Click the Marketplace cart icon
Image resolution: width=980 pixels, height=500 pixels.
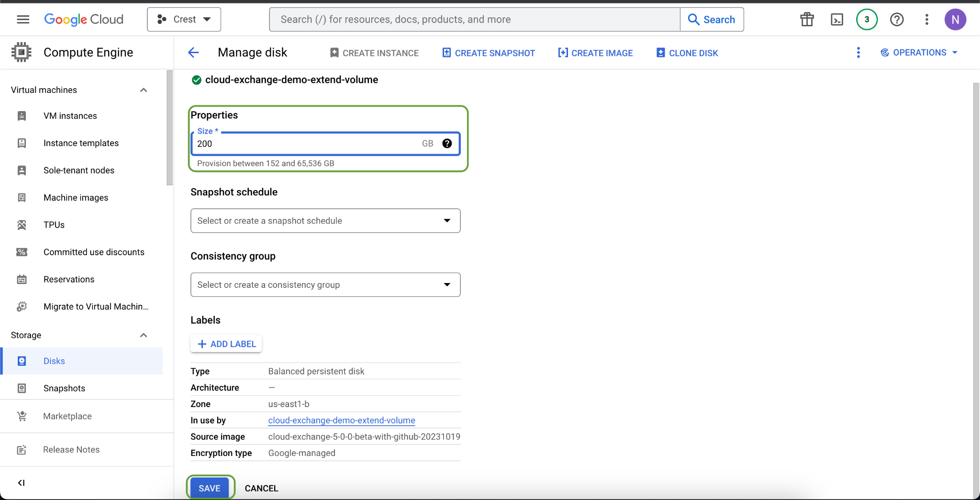[22, 416]
